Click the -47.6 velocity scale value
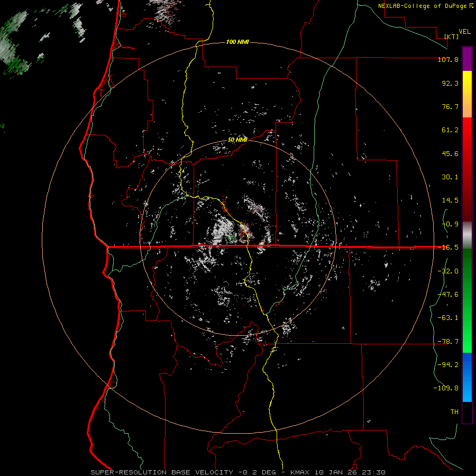This screenshot has height=476, width=476. coord(448,295)
